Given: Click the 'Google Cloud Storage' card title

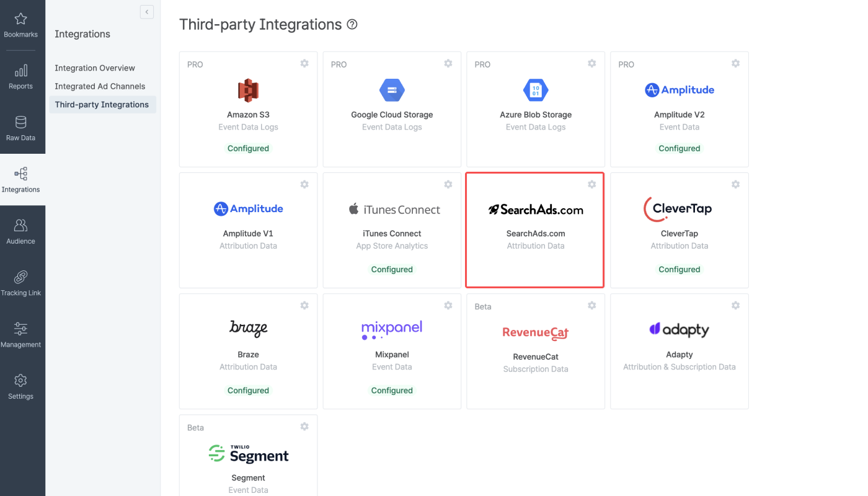Looking at the screenshot, I should (x=392, y=115).
